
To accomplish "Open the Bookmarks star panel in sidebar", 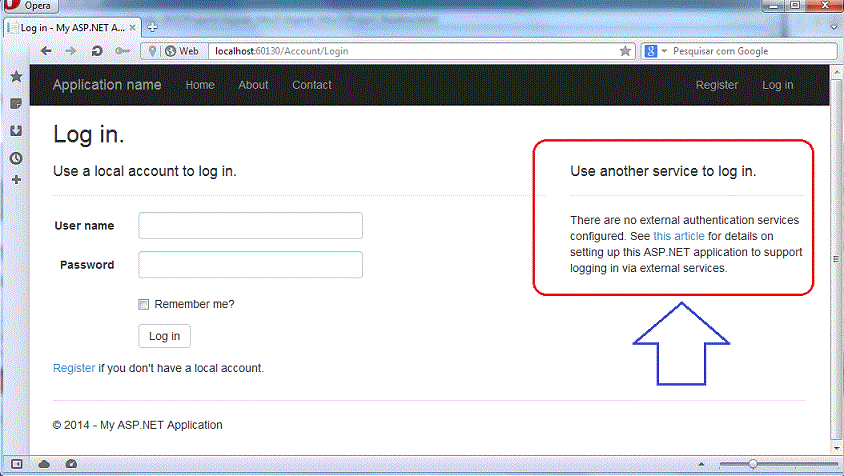I will 16,76.
